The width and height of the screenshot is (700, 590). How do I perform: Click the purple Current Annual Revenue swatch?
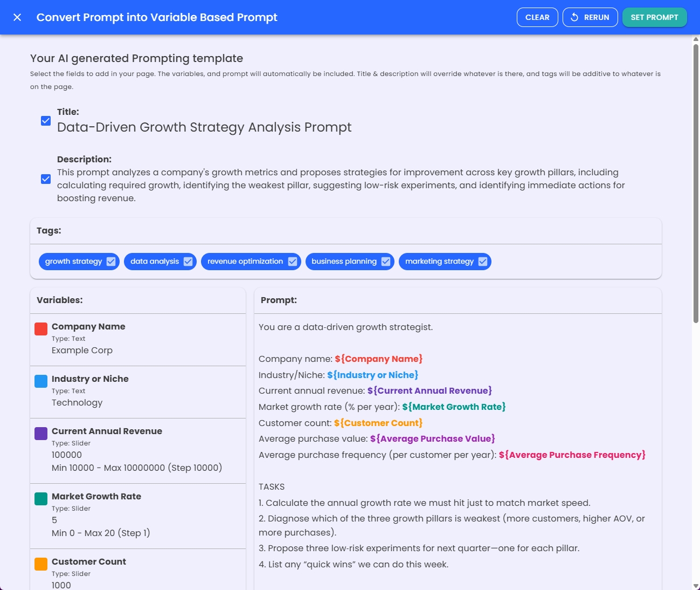pos(41,434)
